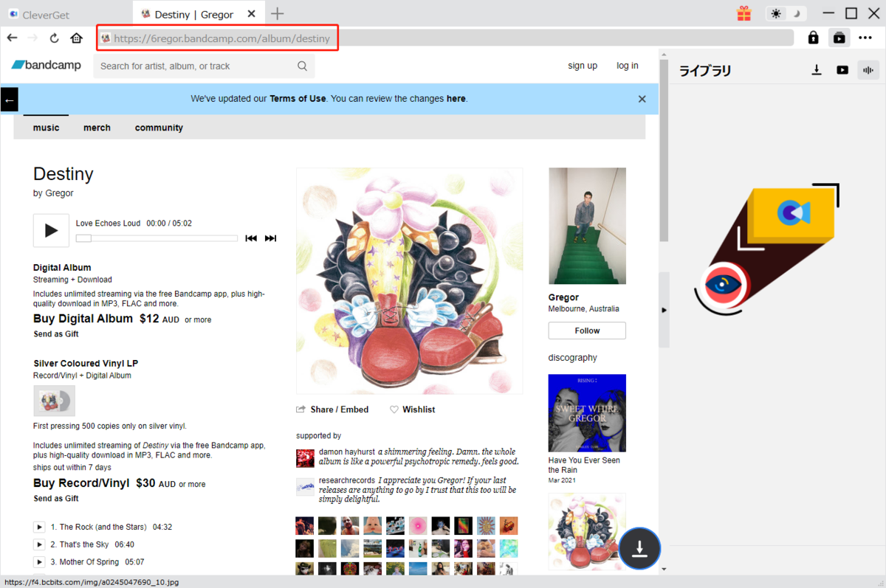Open the three-dot more options menu

[x=865, y=38]
